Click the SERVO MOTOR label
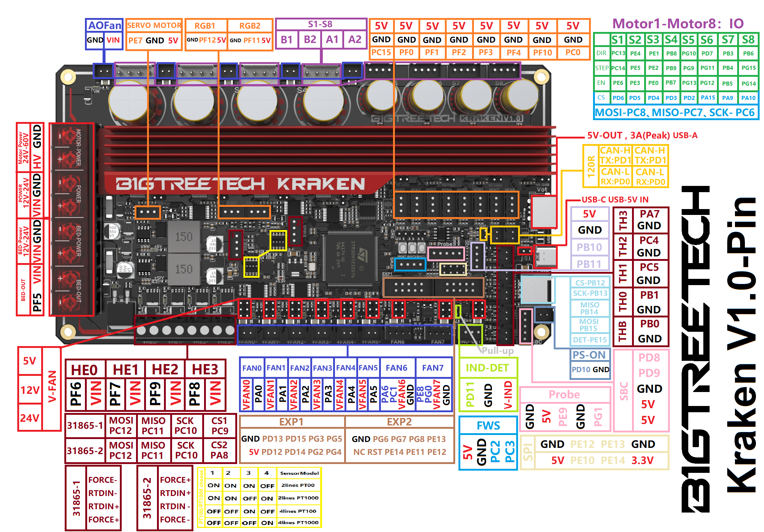The image size is (764, 532). (154, 25)
